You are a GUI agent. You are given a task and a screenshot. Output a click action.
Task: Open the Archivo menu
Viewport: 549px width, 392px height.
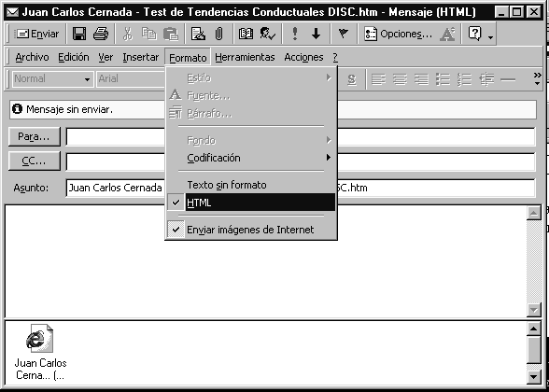tap(32, 57)
